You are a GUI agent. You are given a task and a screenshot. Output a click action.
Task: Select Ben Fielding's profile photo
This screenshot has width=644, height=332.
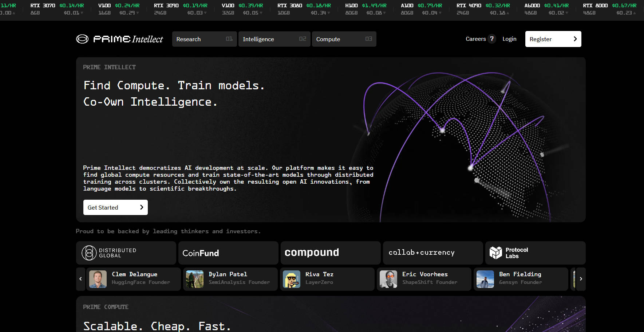(x=485, y=279)
